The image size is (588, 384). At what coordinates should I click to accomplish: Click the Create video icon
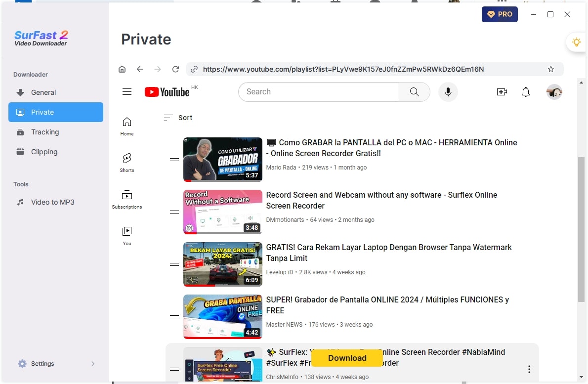502,92
